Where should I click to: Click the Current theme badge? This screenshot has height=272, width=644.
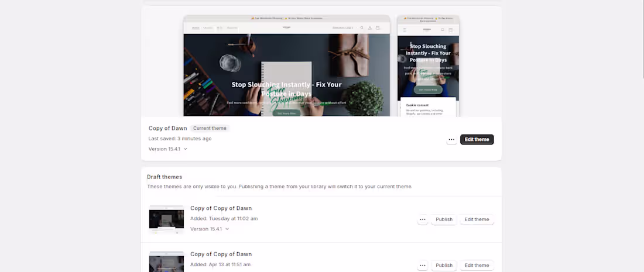click(x=210, y=129)
